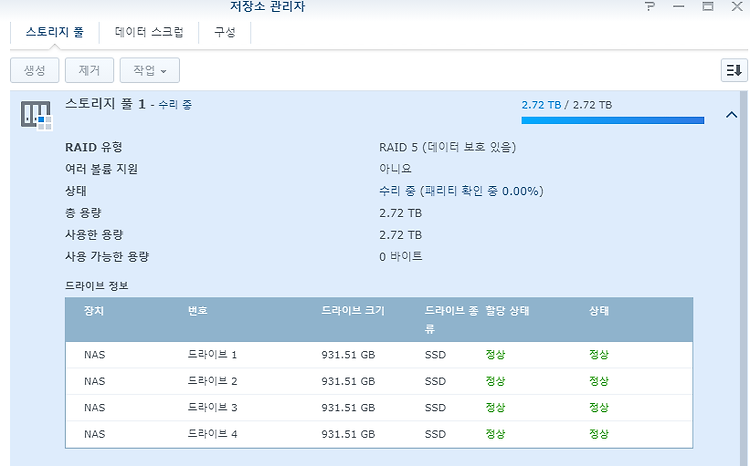The image size is (750, 466).
Task: Open the 작업 dropdown menu
Action: 150,70
